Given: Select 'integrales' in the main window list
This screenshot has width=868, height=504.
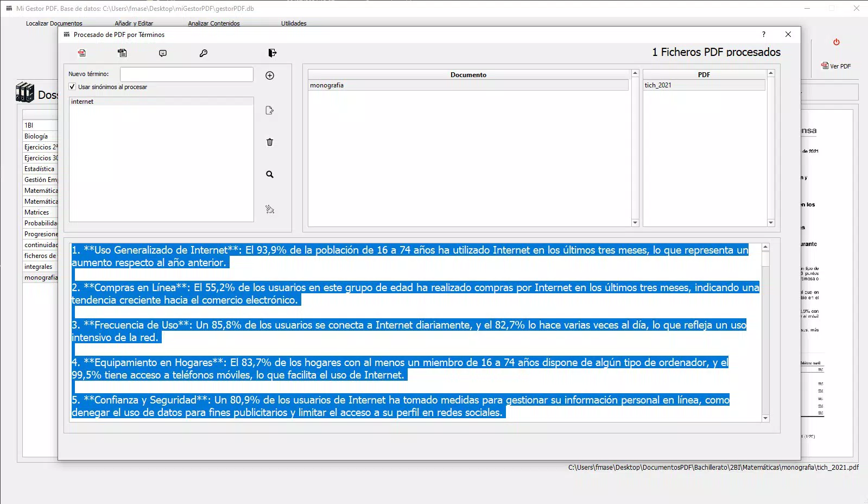Looking at the screenshot, I should point(40,267).
